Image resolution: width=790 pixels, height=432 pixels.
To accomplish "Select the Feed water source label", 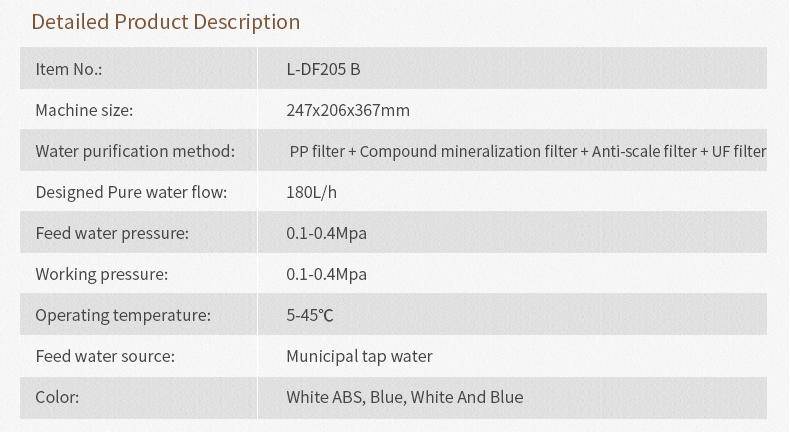I will [x=105, y=356].
